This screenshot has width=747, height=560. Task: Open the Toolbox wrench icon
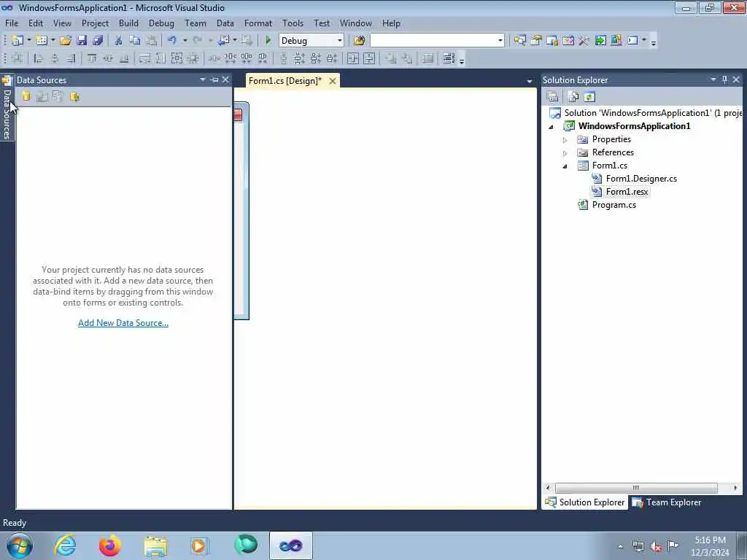tap(584, 41)
